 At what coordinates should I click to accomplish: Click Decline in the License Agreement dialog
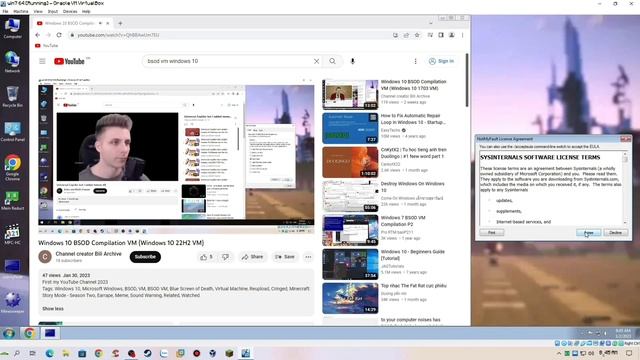pyautogui.click(x=616, y=232)
